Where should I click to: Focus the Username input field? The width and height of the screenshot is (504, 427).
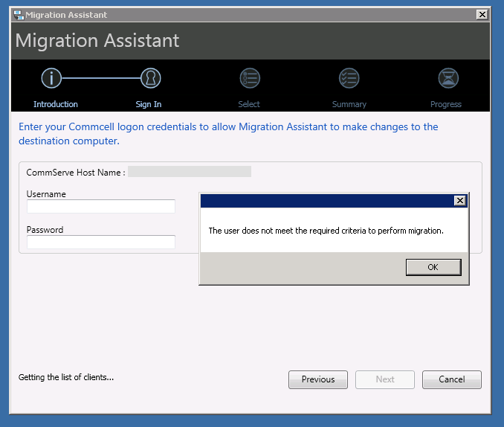[x=101, y=206]
